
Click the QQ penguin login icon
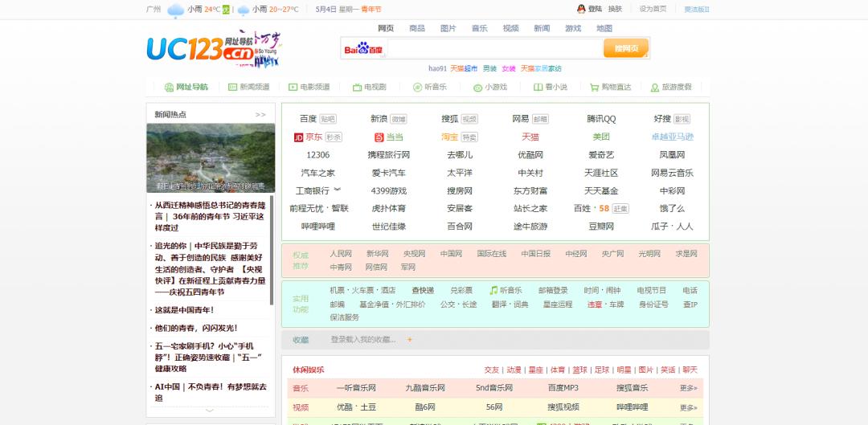(x=581, y=9)
